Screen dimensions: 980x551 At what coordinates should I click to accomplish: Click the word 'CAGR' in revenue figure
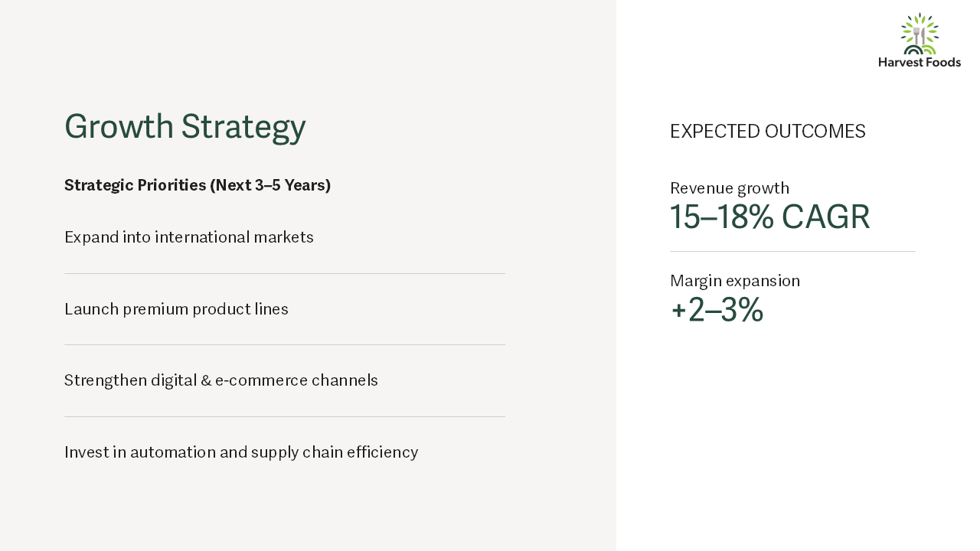826,217
